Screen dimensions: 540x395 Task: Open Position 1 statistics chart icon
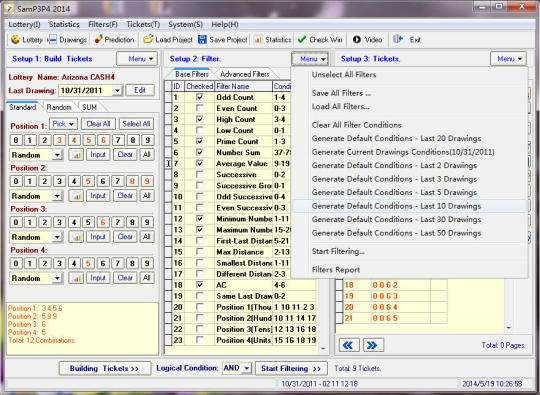click(76, 155)
